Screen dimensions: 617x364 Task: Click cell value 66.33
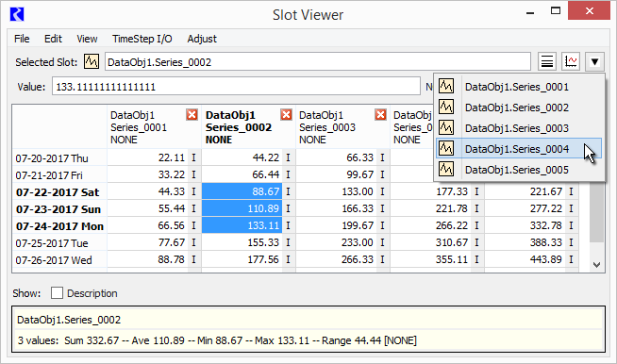coord(337,157)
